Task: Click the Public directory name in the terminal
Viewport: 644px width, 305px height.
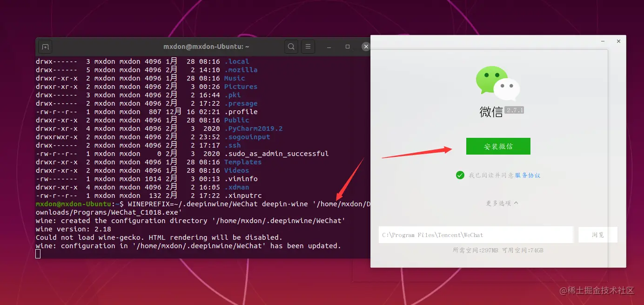Action: click(x=237, y=120)
